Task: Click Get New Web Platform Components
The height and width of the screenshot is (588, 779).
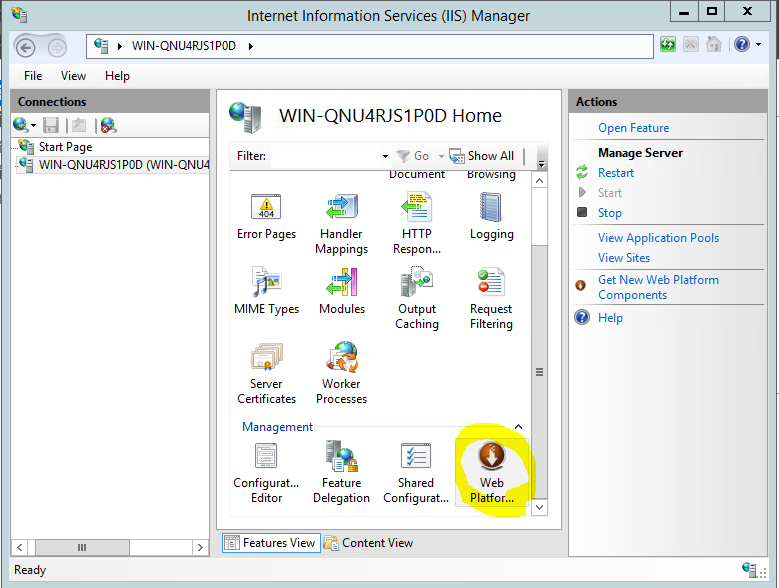Action: [x=658, y=287]
